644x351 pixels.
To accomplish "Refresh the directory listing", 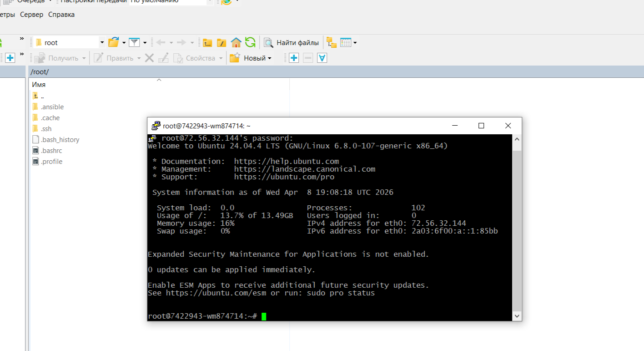I will (251, 42).
